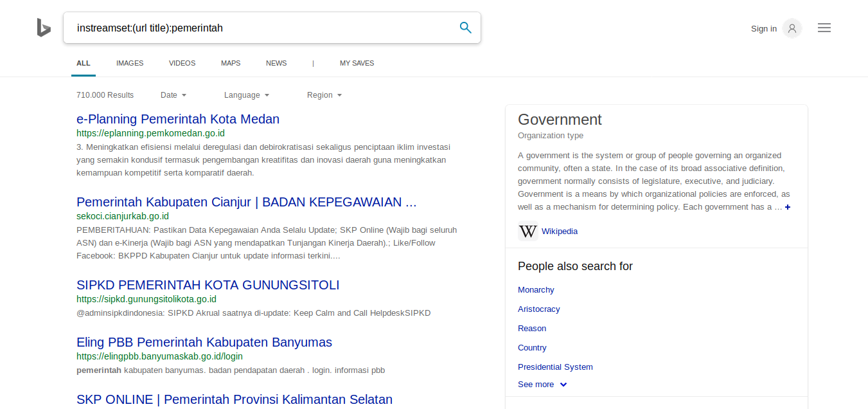
Task: Click the magnifier search icon
Action: coord(466,28)
